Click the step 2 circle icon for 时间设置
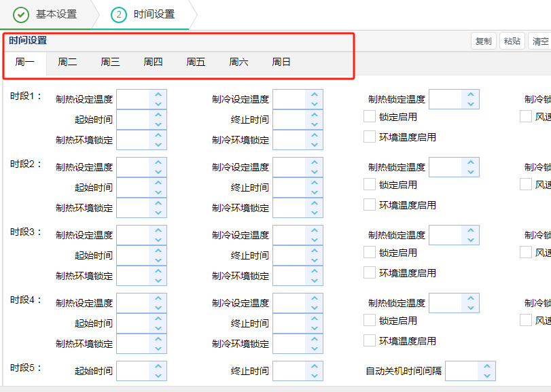The width and height of the screenshot is (551, 392). (119, 14)
